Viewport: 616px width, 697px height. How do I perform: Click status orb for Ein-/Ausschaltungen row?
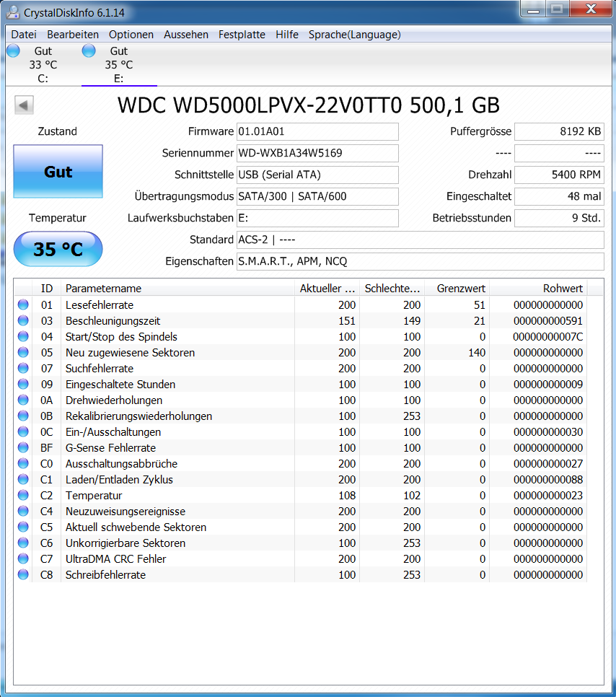(x=23, y=431)
